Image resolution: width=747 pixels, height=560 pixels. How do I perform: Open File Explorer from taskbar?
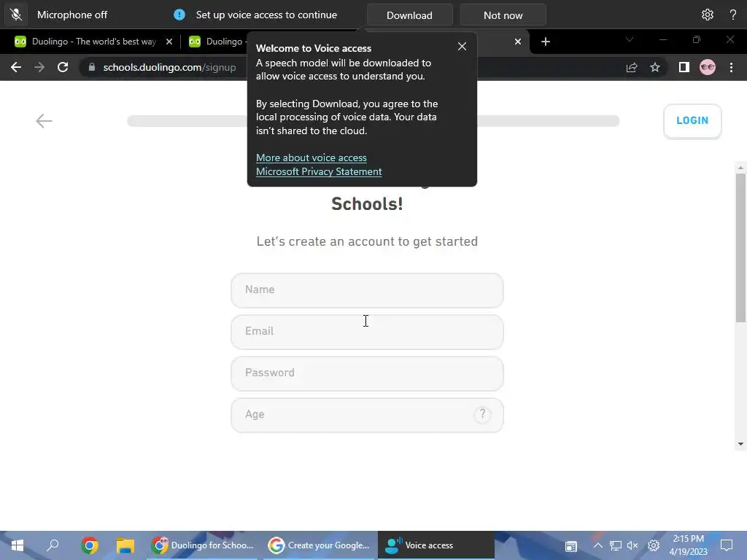pos(125,545)
